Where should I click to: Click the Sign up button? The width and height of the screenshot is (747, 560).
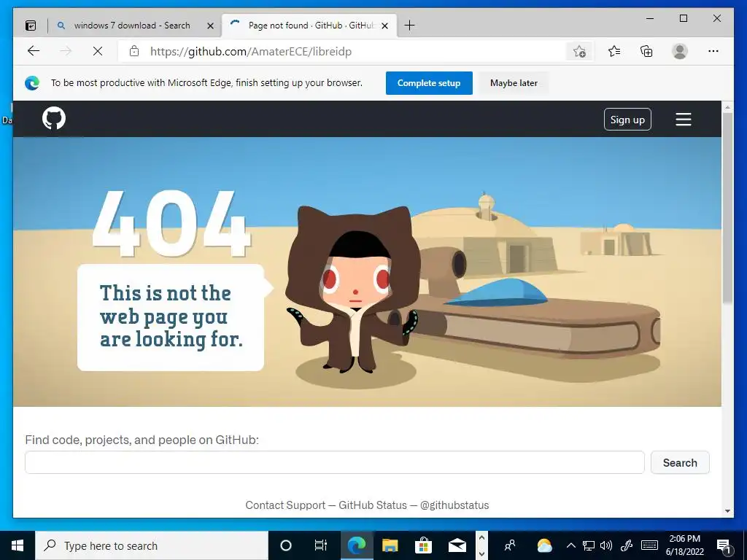pos(627,120)
